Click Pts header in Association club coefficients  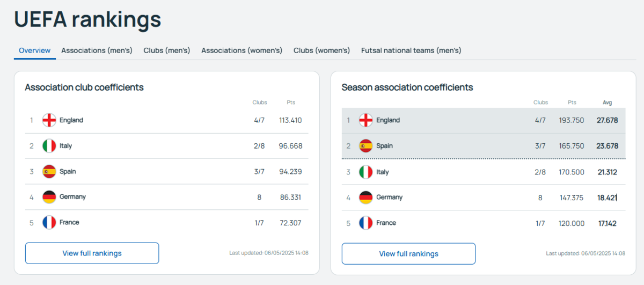[290, 103]
